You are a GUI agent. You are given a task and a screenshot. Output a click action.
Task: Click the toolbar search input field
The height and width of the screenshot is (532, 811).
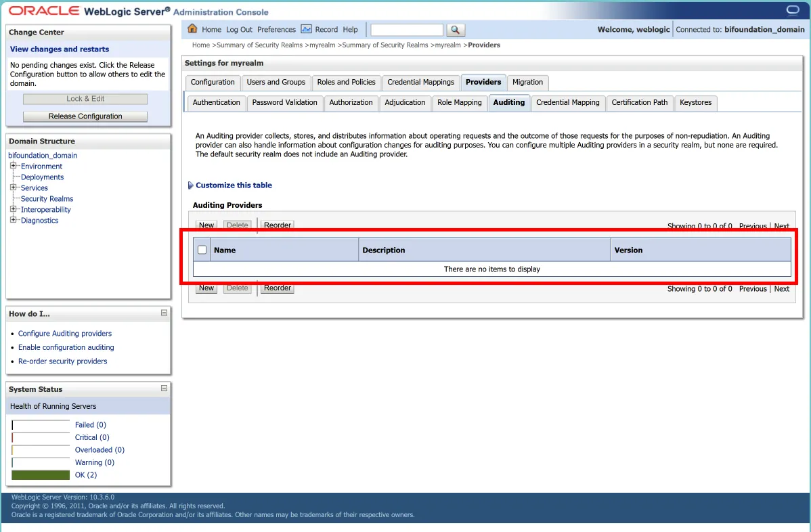[407, 30]
